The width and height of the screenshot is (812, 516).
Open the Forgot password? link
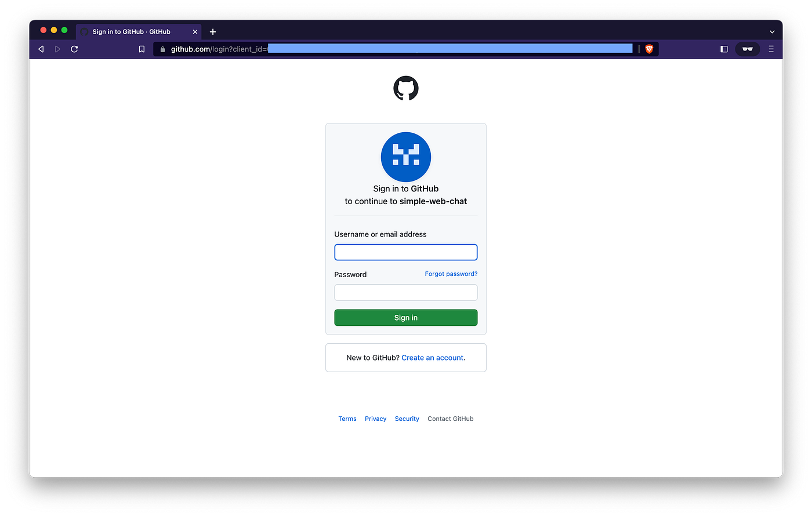[451, 274]
